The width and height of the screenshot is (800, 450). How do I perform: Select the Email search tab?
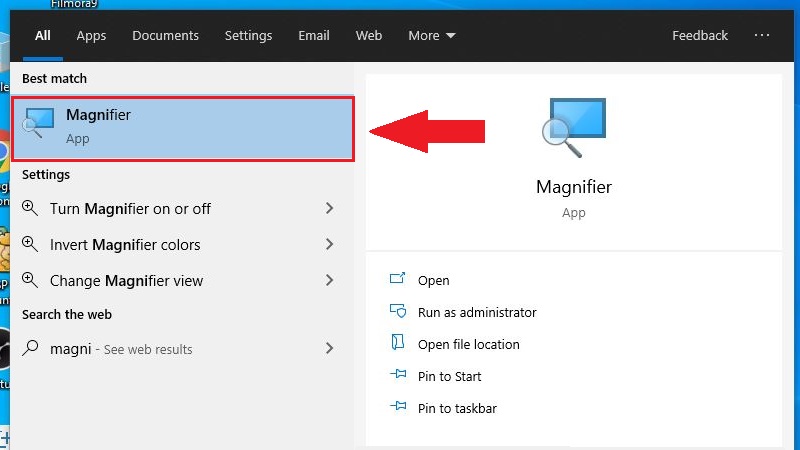[313, 35]
